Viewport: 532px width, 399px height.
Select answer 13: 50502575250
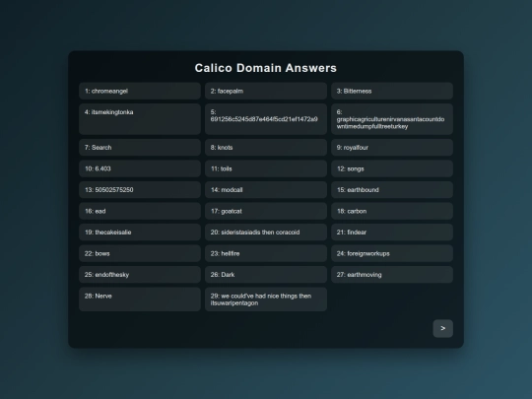[140, 190]
